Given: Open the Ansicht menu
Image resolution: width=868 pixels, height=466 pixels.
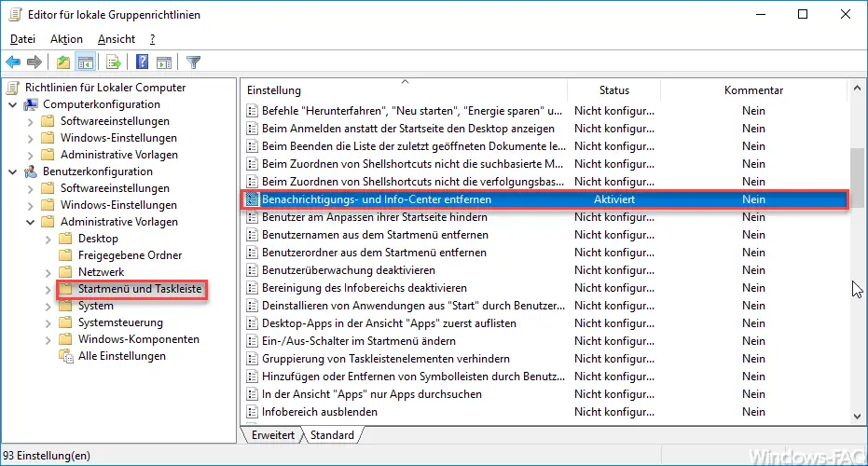Looking at the screenshot, I should [x=117, y=39].
